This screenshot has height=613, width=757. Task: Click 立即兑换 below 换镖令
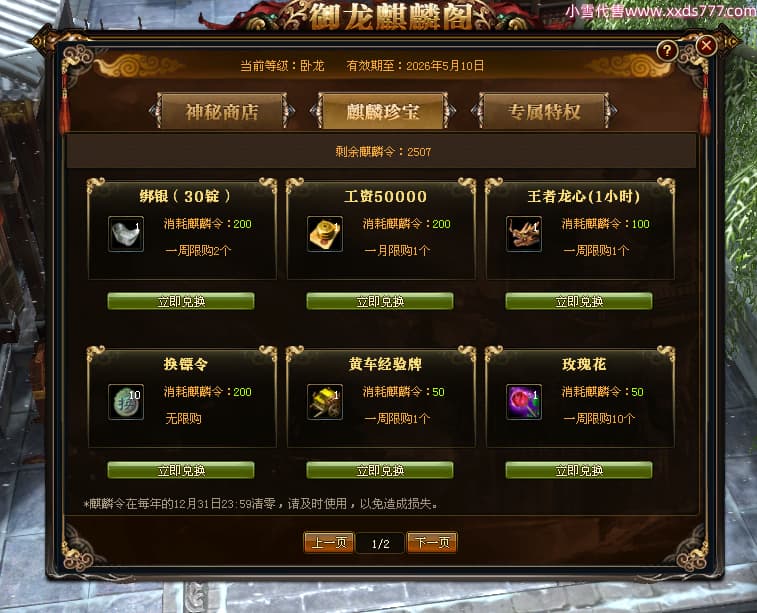point(181,470)
